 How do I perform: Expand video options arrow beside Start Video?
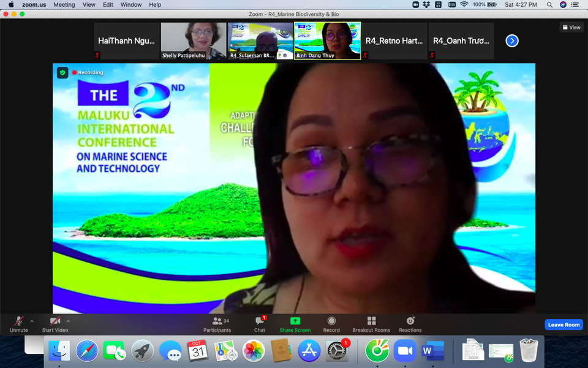(68, 321)
